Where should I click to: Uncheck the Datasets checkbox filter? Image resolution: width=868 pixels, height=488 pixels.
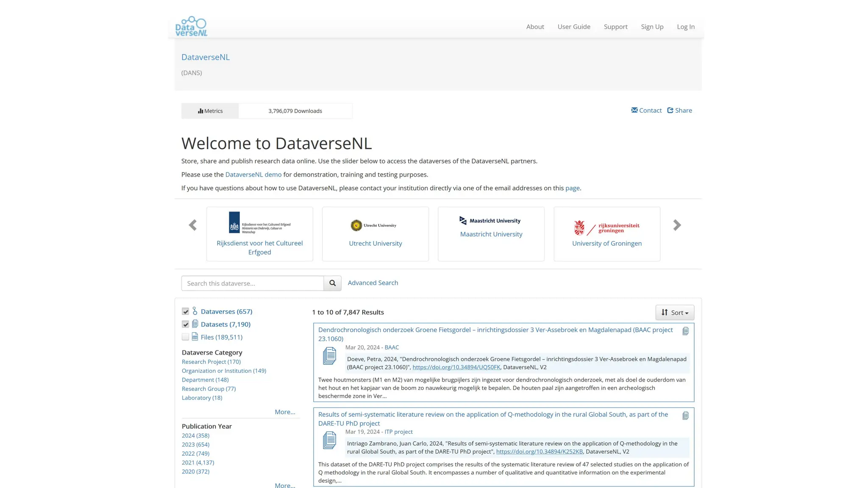(x=185, y=324)
